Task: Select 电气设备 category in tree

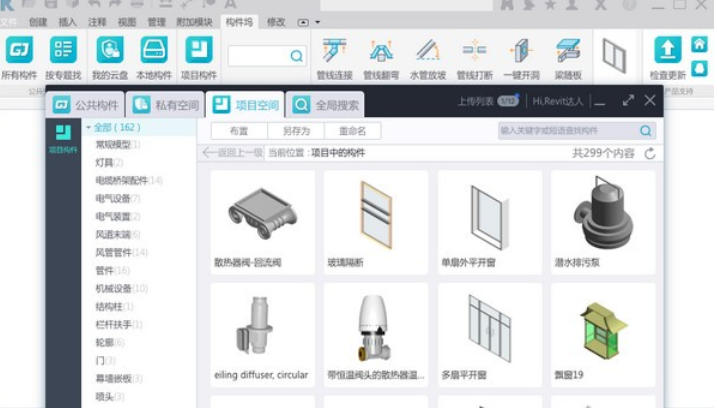Action: 118,199
